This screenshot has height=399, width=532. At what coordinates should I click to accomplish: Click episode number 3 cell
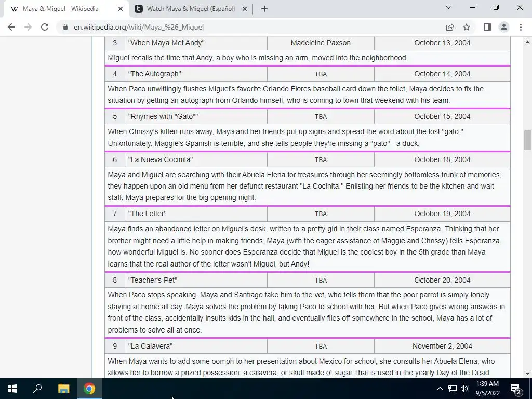coord(115,43)
